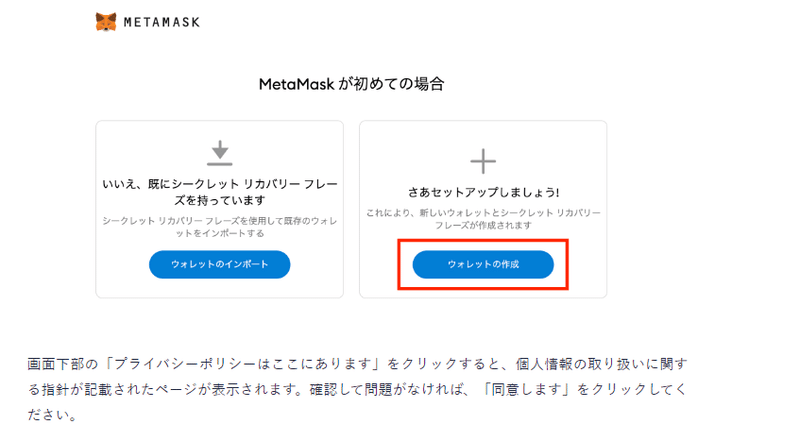Click the final line ださい。
The image size is (800, 440).
tap(52, 414)
